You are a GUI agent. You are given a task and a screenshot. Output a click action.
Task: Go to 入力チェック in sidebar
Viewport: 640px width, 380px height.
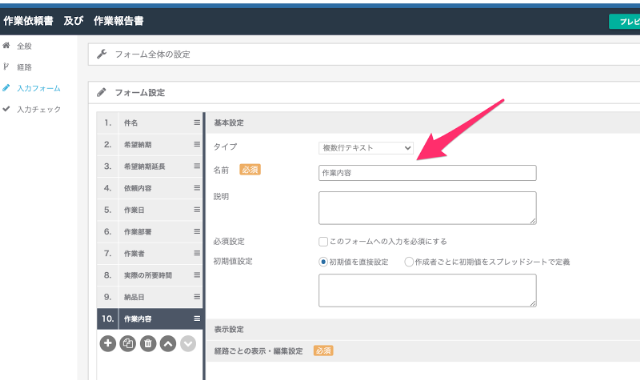[38, 109]
